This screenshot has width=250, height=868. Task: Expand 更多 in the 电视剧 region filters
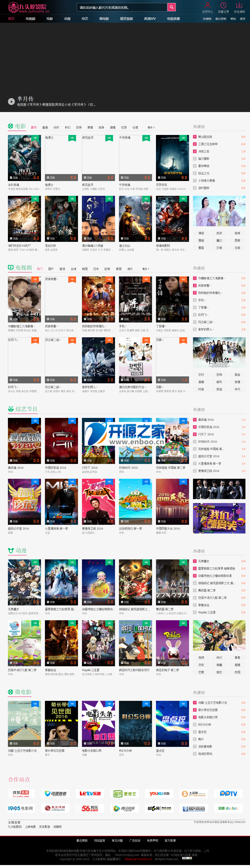click(x=146, y=269)
